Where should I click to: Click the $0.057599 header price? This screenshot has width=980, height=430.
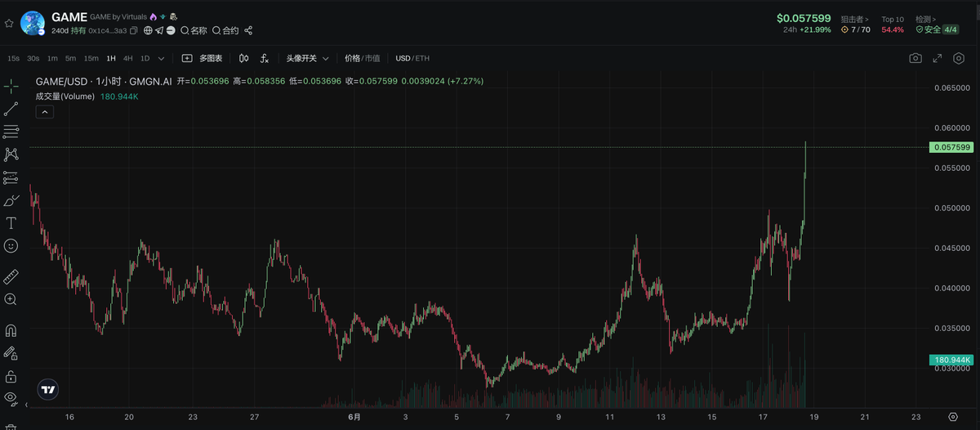[x=804, y=17]
